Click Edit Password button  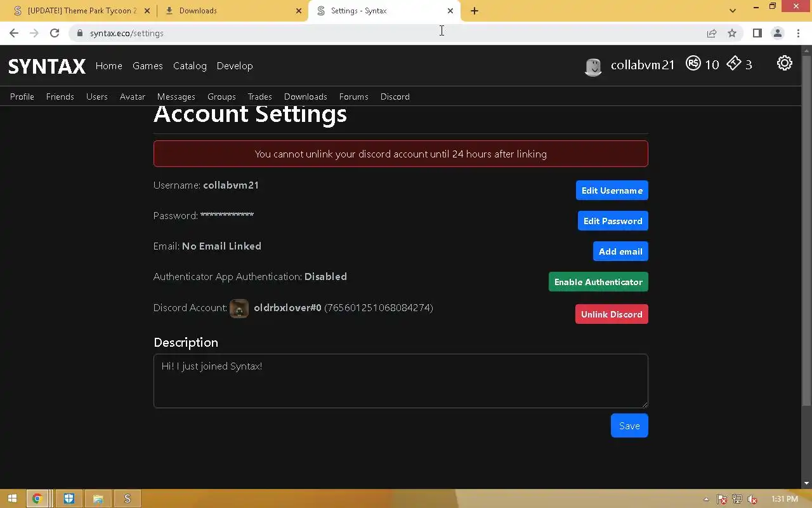(x=613, y=221)
